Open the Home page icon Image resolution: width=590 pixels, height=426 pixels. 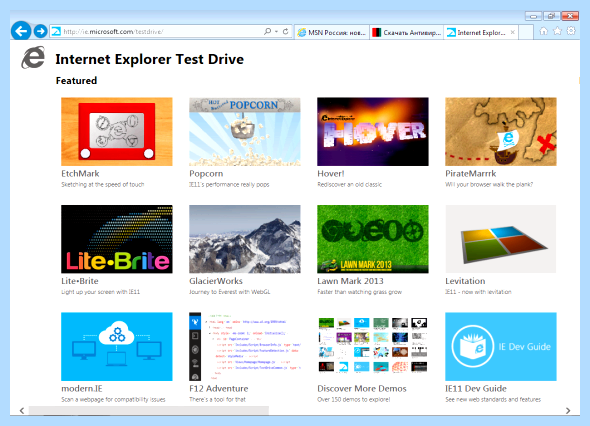pos(543,31)
